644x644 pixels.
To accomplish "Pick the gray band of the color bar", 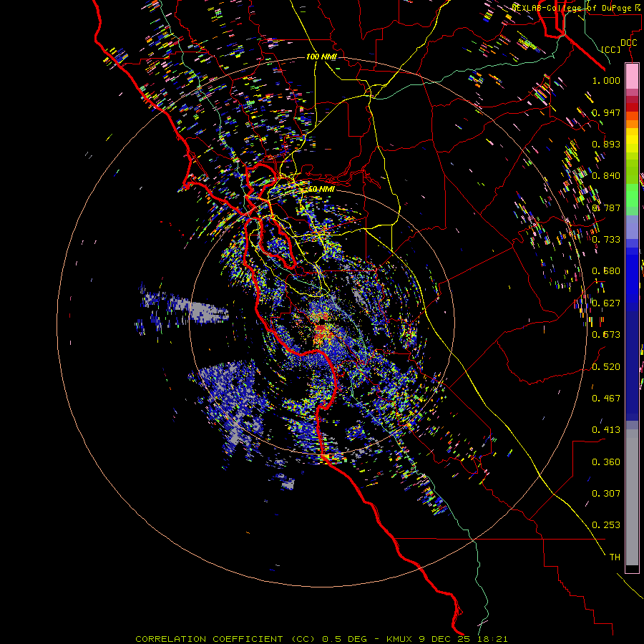I will 632,497.
